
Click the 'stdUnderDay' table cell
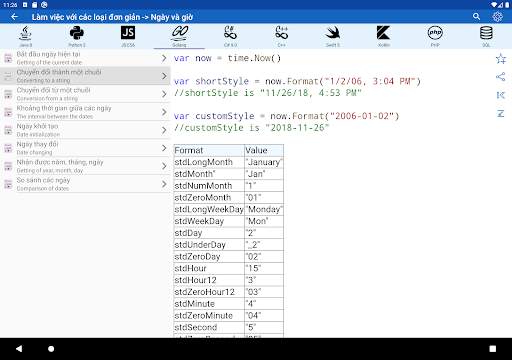point(209,245)
